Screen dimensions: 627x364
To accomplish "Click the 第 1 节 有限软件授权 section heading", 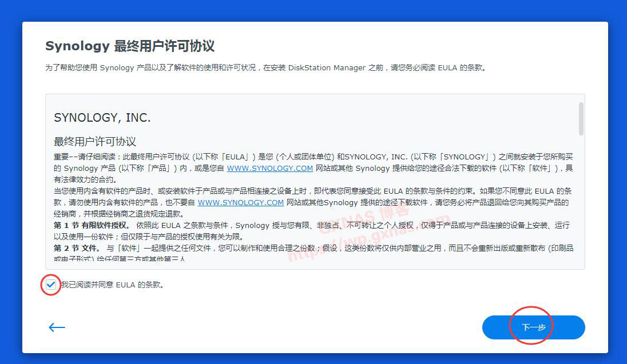I will pos(92,225).
